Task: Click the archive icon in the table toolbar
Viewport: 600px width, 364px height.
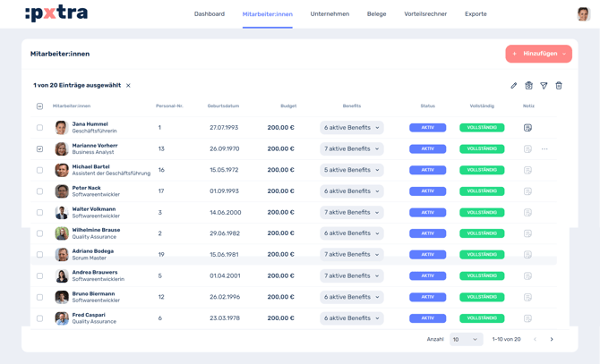Action: 528,86
